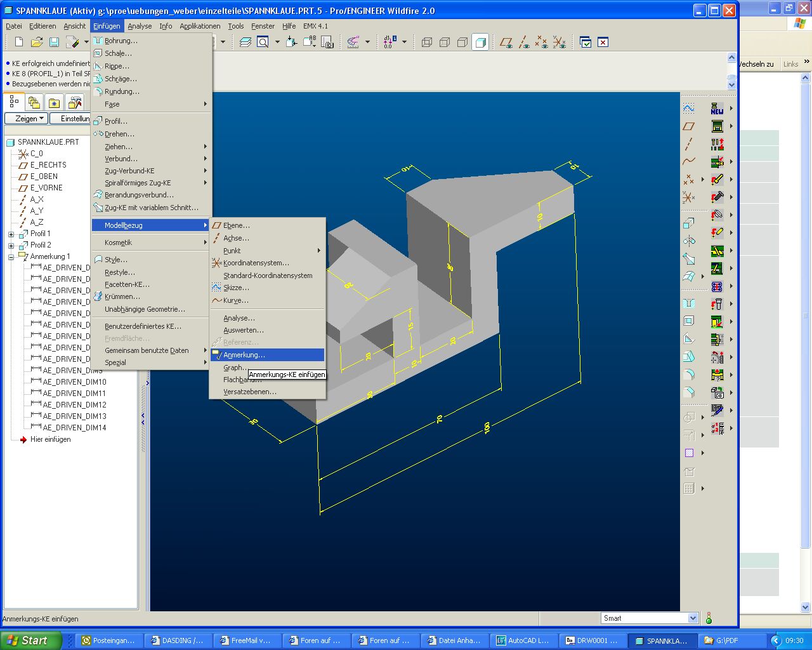The image size is (812, 650).
Task: Open the layers stack icon in the toolbar
Action: click(246, 42)
